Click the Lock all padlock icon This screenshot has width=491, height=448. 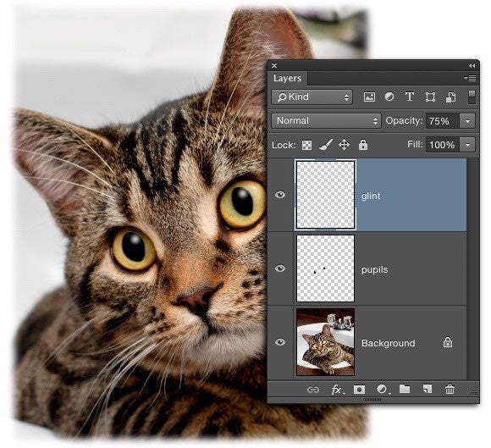pos(363,145)
